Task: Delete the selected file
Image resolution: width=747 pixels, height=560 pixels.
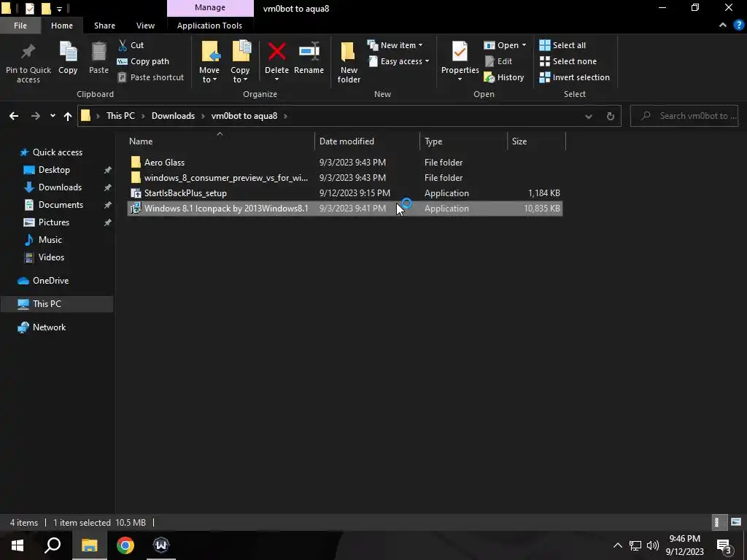Action: coord(276,63)
